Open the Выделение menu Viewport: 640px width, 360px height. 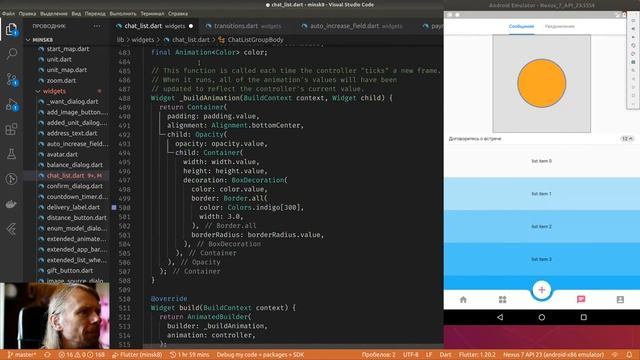coord(53,13)
